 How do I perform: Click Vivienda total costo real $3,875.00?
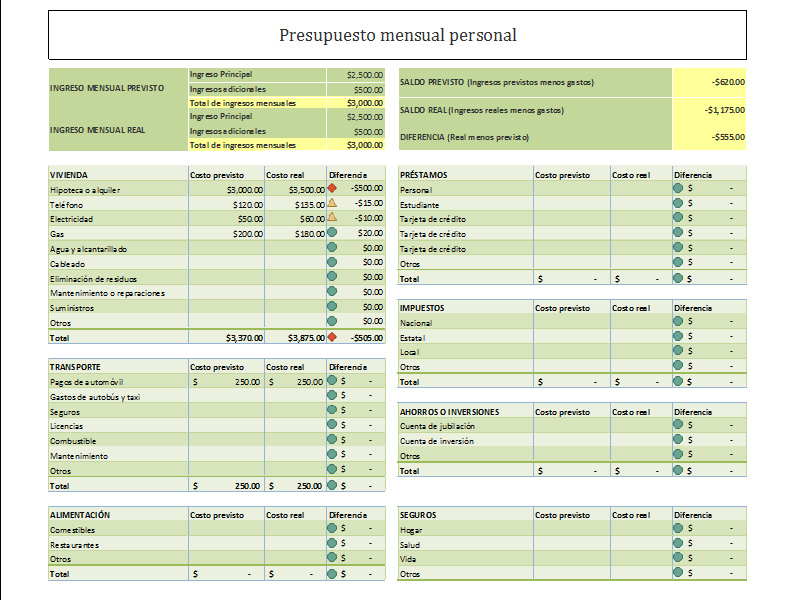[295, 338]
